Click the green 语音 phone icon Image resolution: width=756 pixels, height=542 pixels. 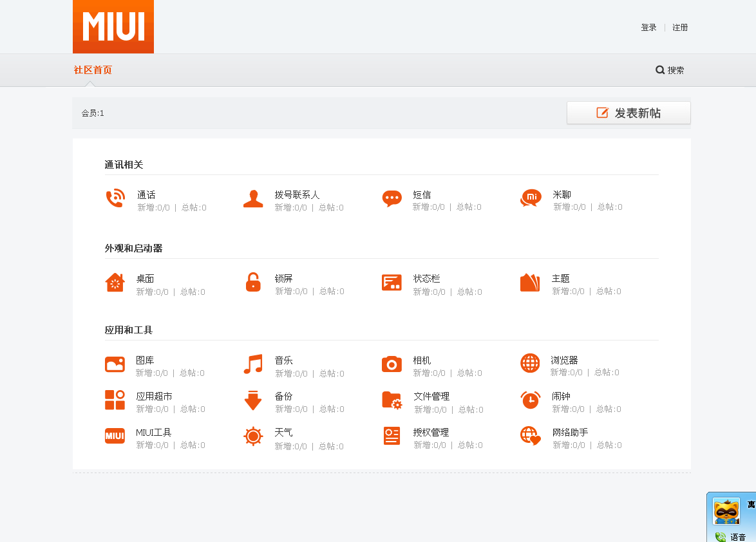[x=721, y=537]
